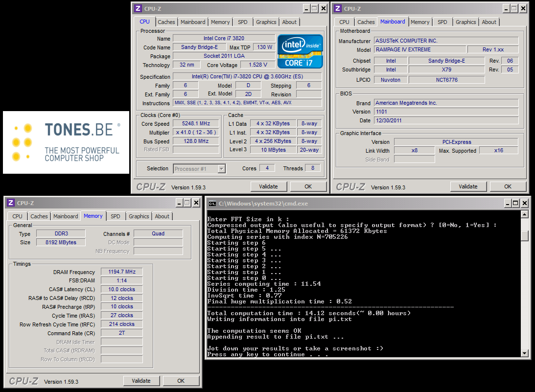Click the Command Rate 2T value
The height and width of the screenshot is (392, 535).
[x=122, y=333]
